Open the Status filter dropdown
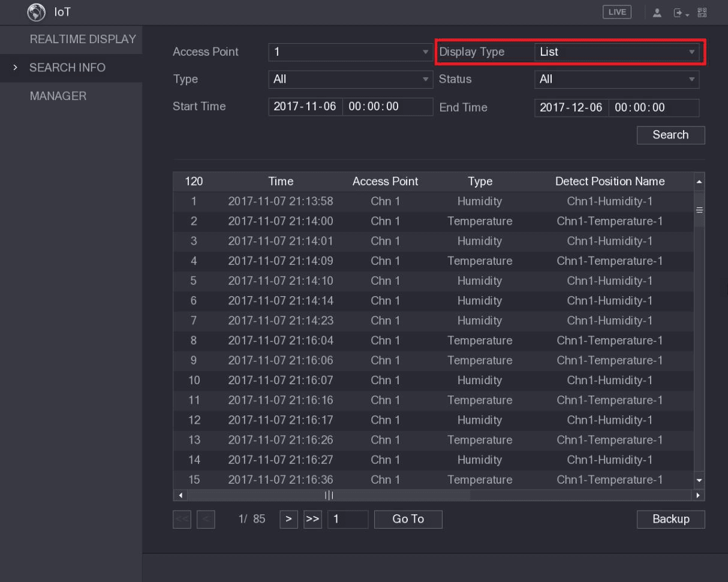This screenshot has height=582, width=728. [616, 79]
